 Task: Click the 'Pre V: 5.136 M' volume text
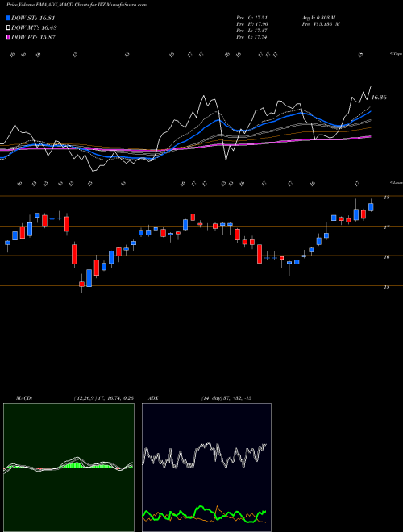coord(321,24)
